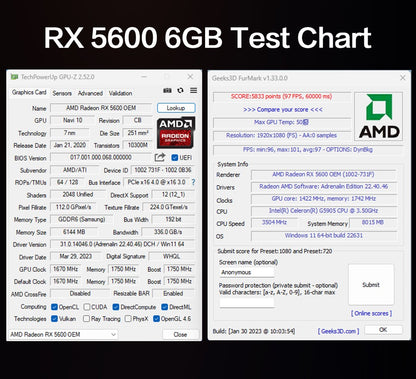Click the System Memory value 8015 MB
Viewport: 416px width, 379px height.
pyautogui.click(x=373, y=222)
